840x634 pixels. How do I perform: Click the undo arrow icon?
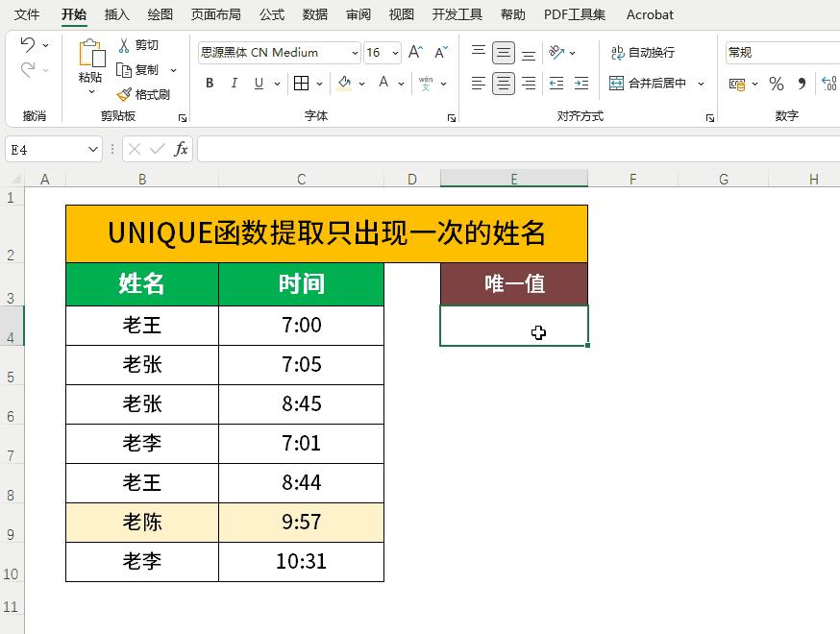pos(29,44)
